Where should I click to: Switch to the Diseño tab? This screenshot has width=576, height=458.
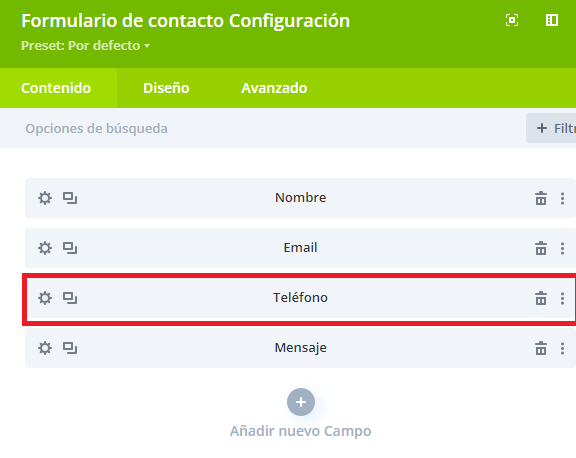[166, 88]
